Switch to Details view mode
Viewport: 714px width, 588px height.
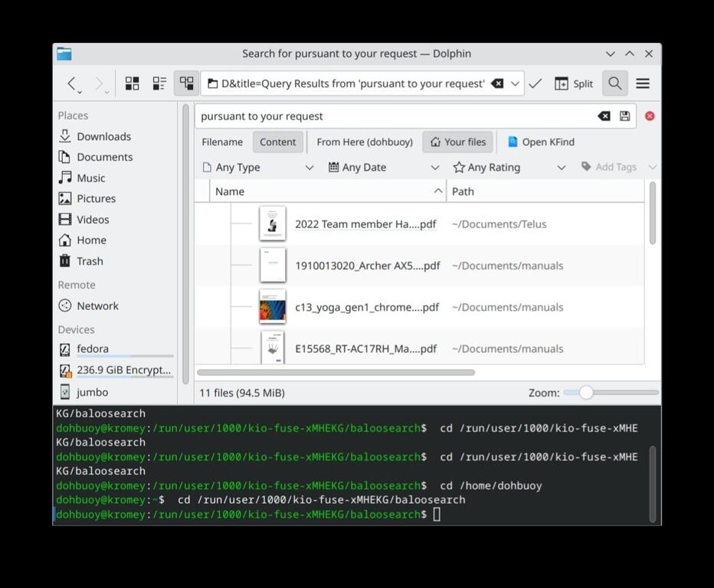pos(186,83)
